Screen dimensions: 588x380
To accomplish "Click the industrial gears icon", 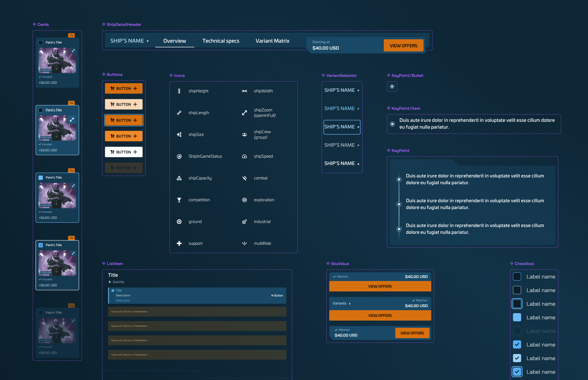I will 244,222.
